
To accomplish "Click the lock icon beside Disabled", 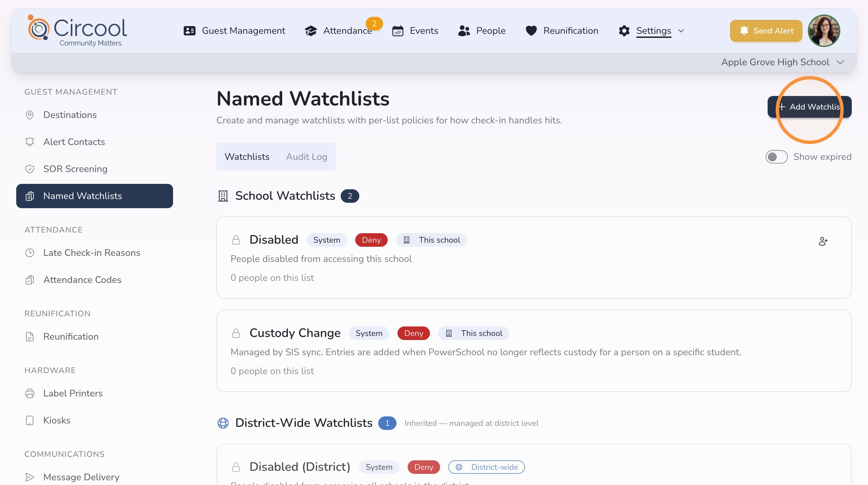I will point(236,240).
